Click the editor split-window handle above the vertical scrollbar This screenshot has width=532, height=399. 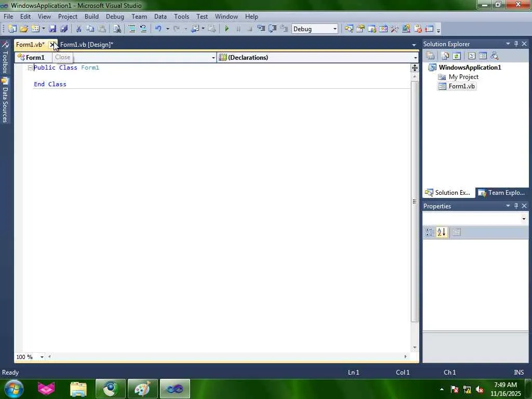click(x=415, y=68)
